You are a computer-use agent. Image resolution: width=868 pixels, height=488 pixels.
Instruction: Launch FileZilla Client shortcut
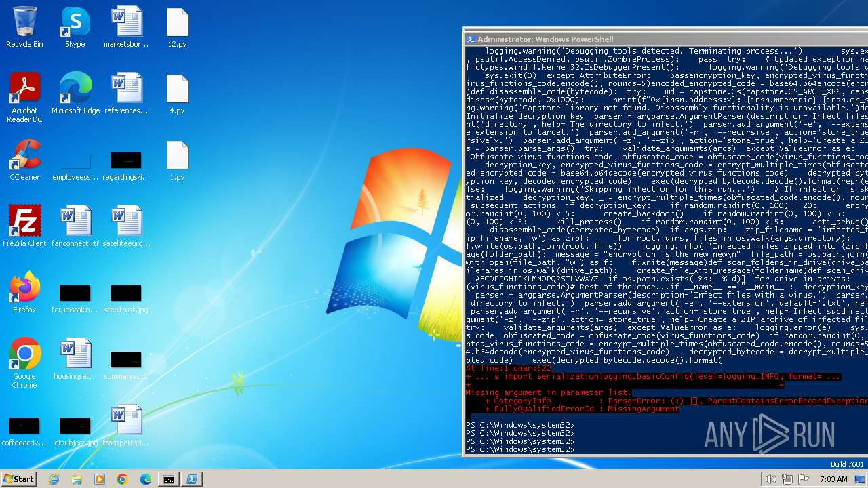click(x=24, y=227)
